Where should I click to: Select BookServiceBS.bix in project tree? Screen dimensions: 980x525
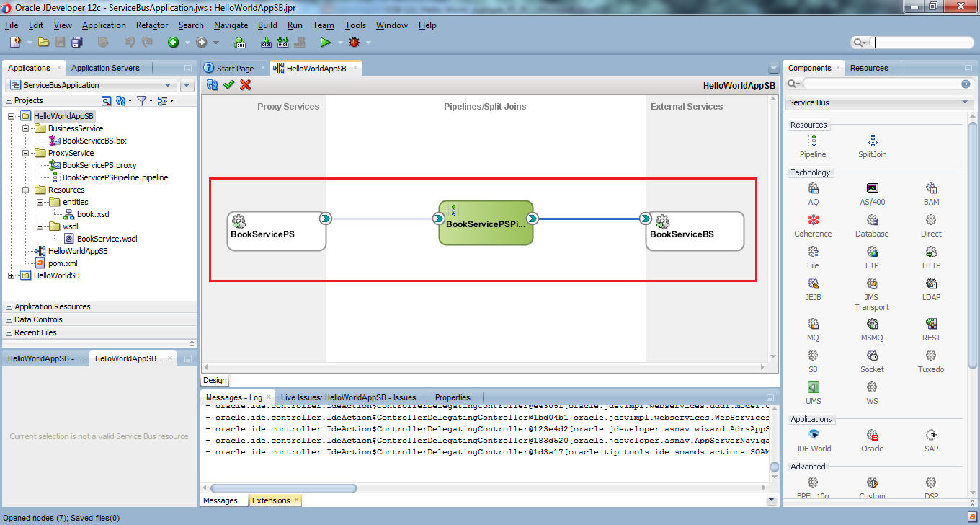(94, 141)
